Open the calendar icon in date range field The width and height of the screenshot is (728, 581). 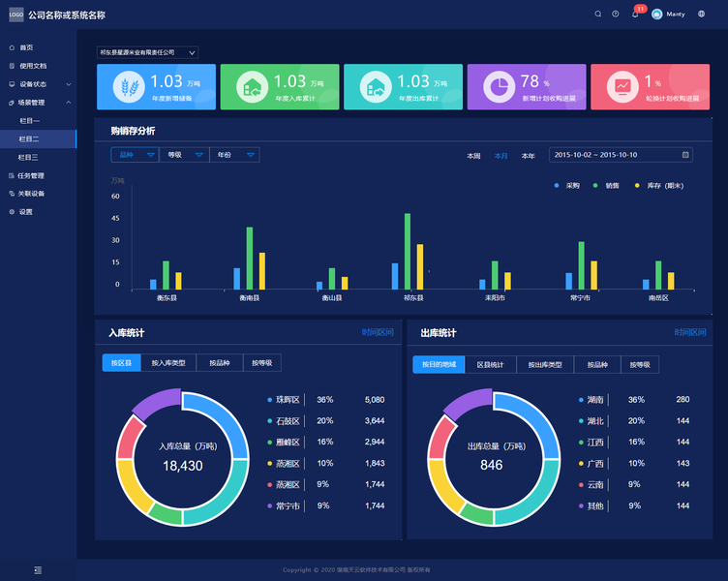tap(685, 155)
